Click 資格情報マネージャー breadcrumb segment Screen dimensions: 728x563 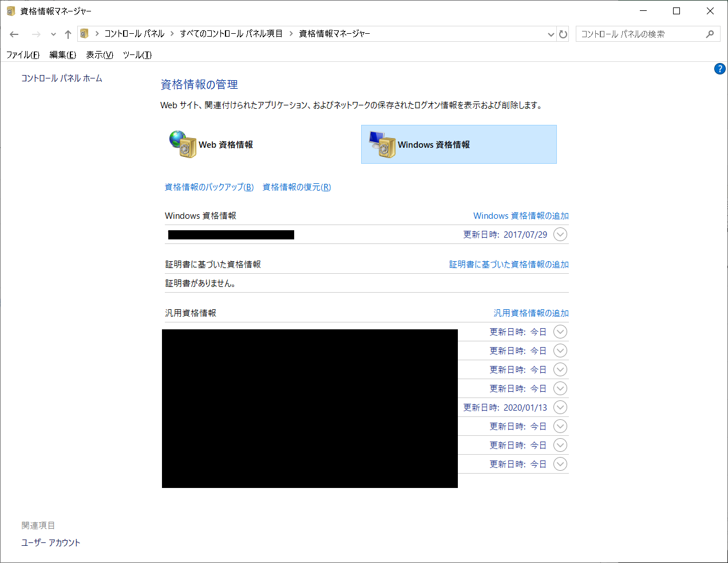[x=335, y=34]
